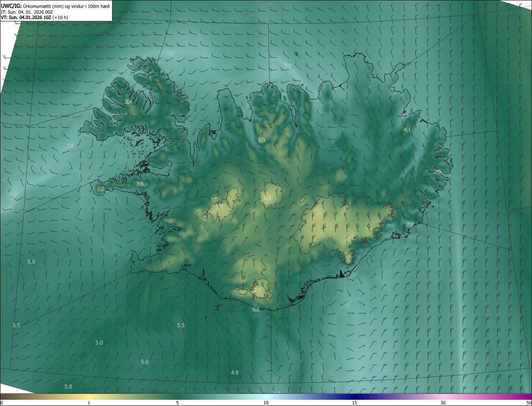Click the 2.3 value label on the map
Screen dimensions: 532x406
point(316,213)
